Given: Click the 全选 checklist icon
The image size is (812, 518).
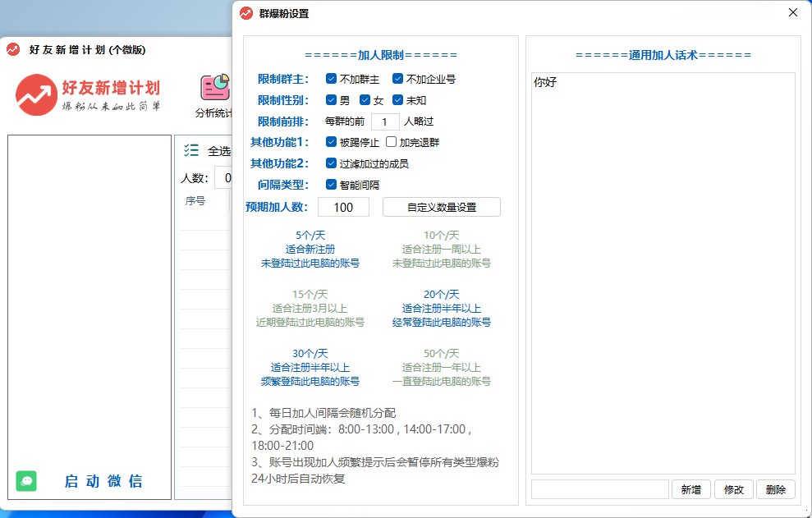Looking at the screenshot, I should (191, 150).
